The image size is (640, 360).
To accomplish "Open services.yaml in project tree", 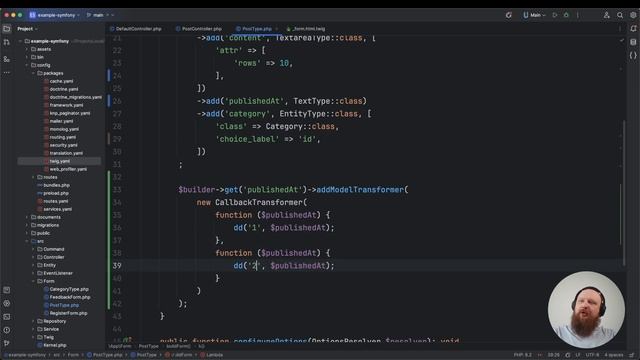I will tap(58, 209).
